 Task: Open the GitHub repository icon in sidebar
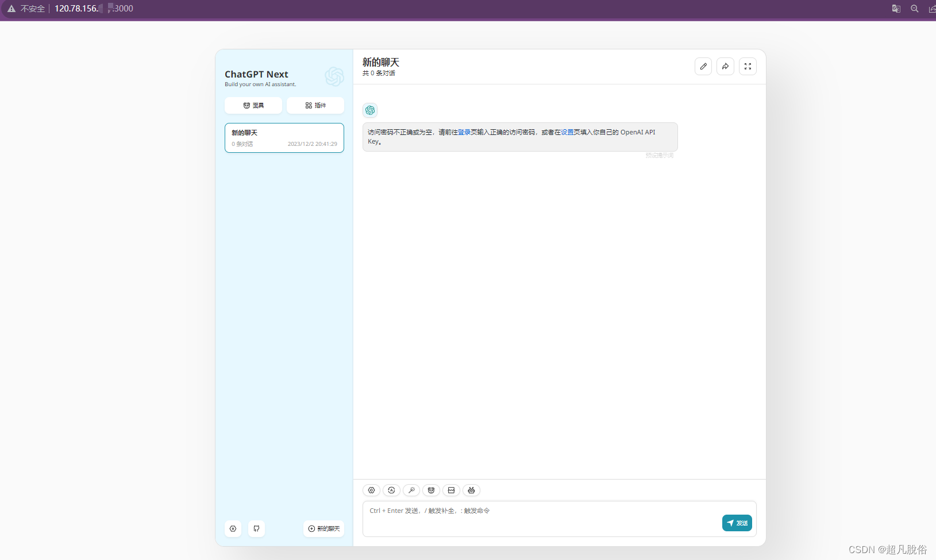(256, 528)
